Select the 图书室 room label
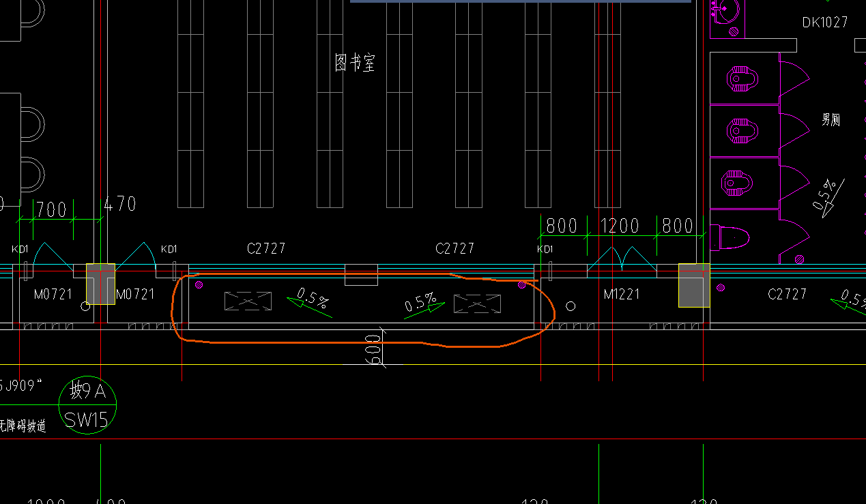The width and height of the screenshot is (866, 504). click(x=354, y=63)
